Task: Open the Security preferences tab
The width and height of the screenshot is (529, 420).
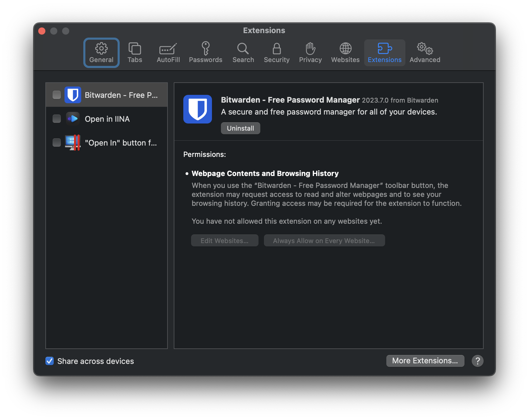Action: tap(277, 53)
